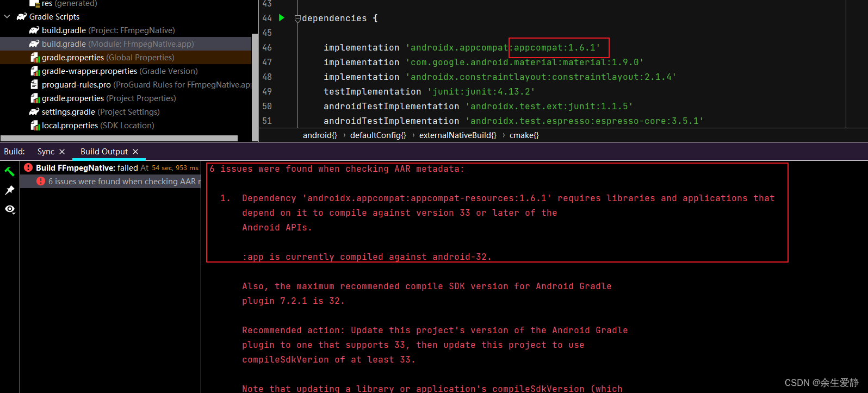Click 'Android APIs.' output line

click(277, 228)
